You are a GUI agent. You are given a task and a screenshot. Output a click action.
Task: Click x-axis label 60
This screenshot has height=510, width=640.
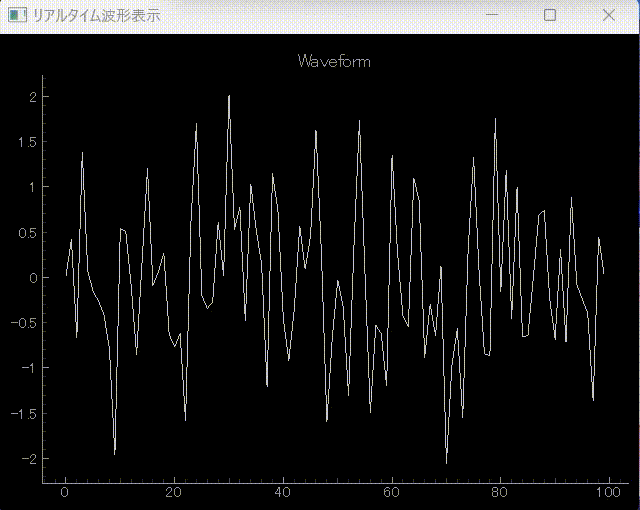coord(391,492)
